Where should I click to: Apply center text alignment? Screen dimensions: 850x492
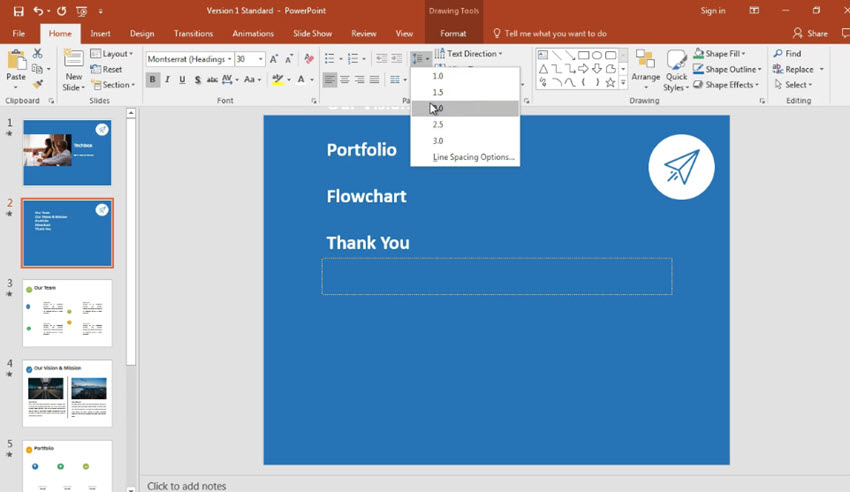point(345,80)
